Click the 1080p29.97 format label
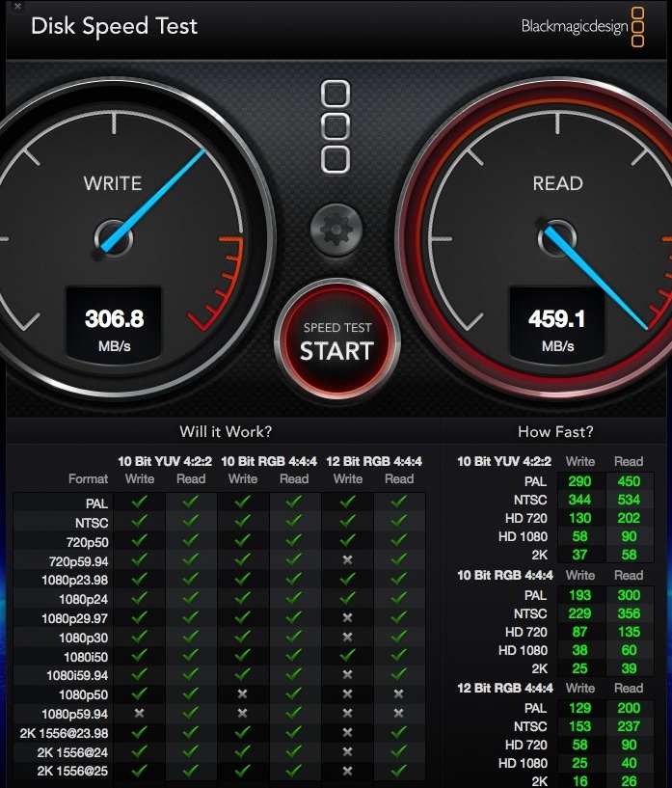672x788 pixels. tap(75, 618)
